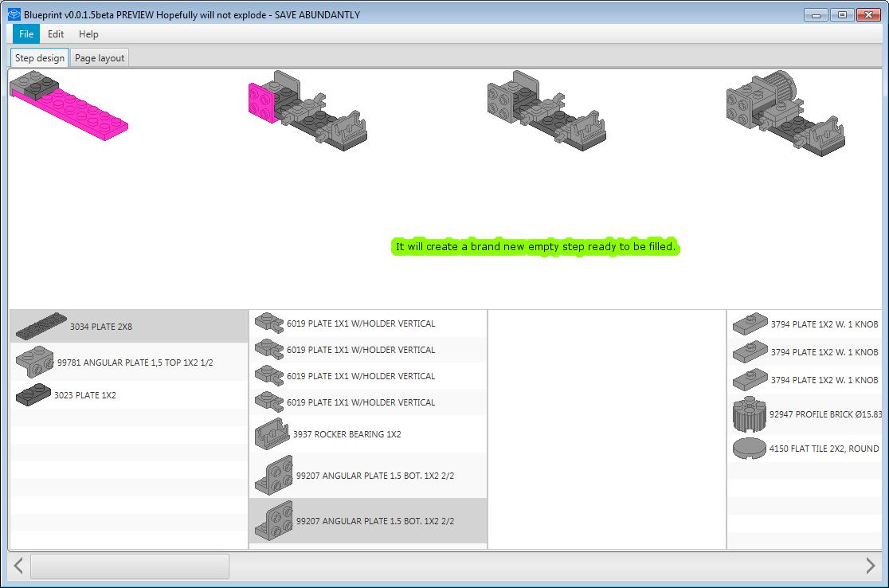Click the third 6019 Plate 1x1 holder icon

(269, 375)
